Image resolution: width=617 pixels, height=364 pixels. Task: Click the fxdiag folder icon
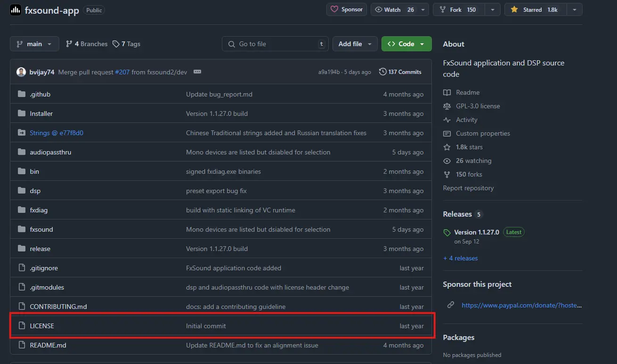tap(21, 210)
